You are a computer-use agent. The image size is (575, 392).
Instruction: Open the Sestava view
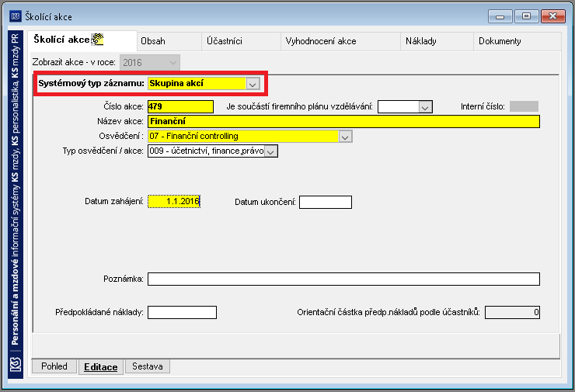click(148, 366)
